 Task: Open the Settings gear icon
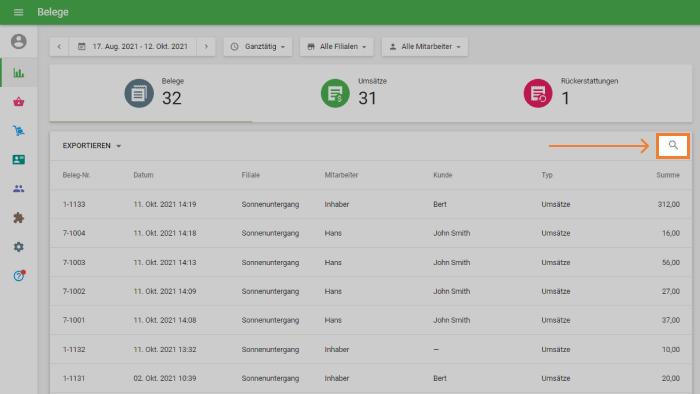coord(18,247)
